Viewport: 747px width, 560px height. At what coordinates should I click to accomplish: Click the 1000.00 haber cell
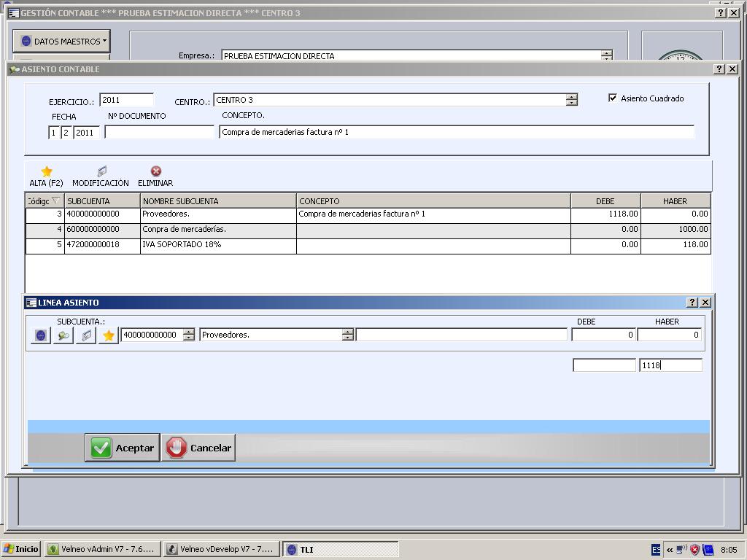[676, 230]
